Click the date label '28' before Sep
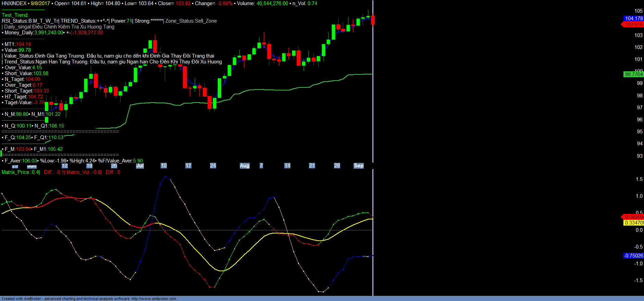The height and width of the screenshot is (301, 644). (x=337, y=166)
